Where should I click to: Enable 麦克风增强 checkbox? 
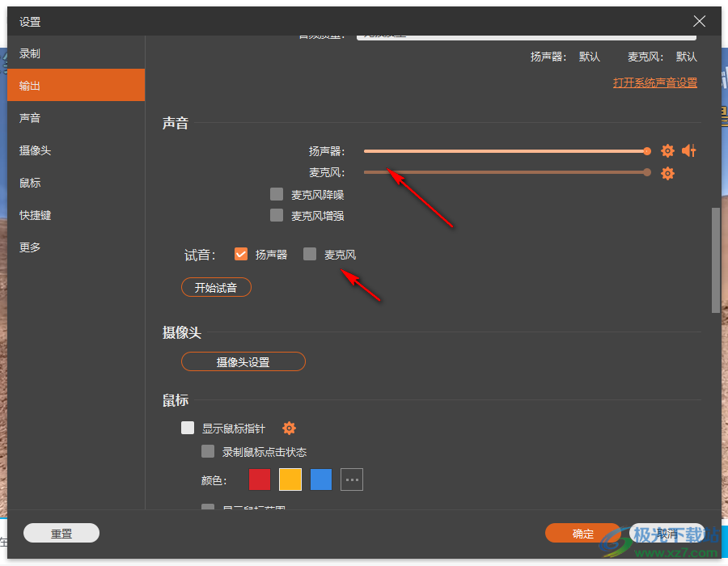coord(277,215)
